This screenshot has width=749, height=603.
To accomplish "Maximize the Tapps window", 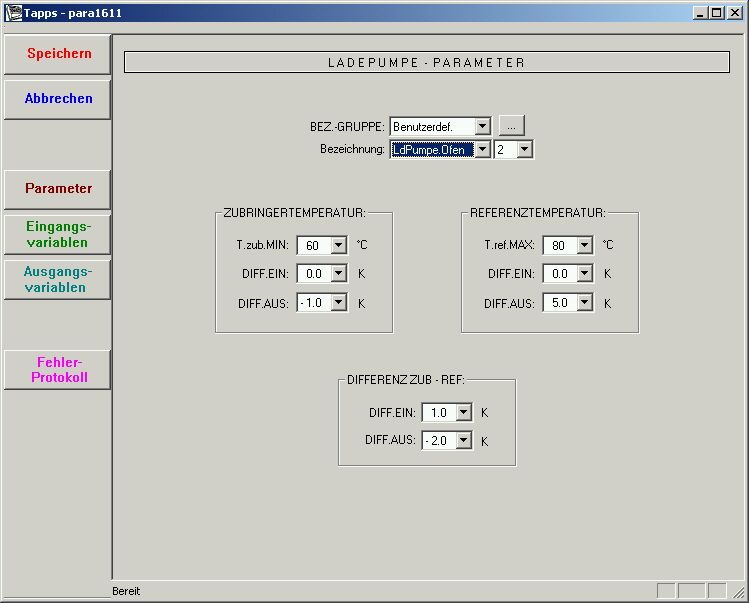I will coord(716,12).
